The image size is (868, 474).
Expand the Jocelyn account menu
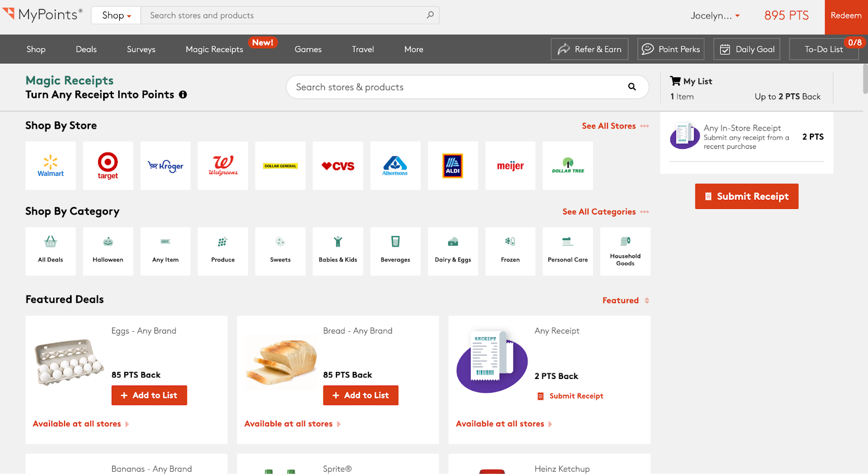point(715,15)
